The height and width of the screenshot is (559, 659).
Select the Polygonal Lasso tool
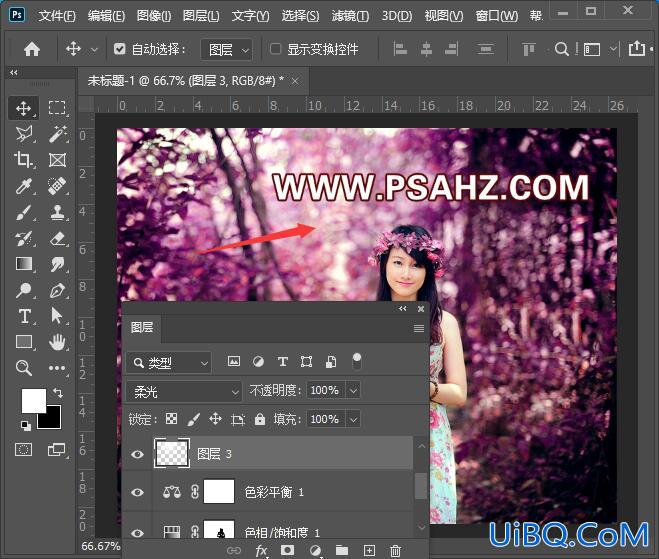pyautogui.click(x=24, y=134)
